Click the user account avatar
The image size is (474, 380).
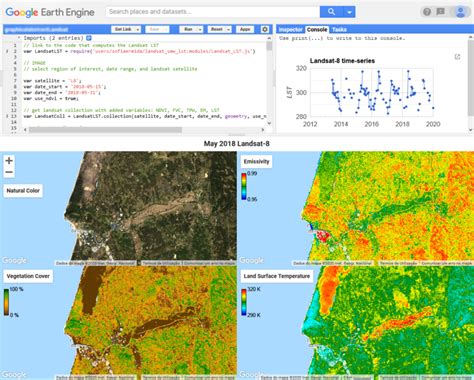coord(460,12)
